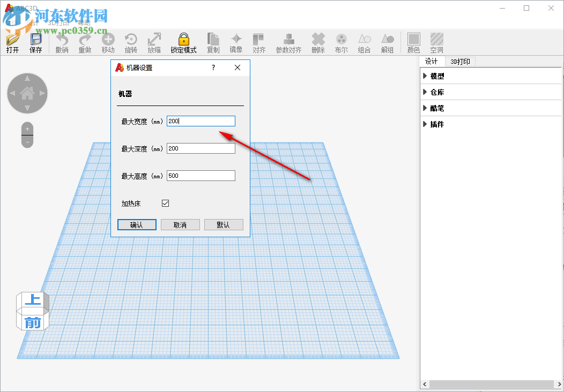The image size is (564, 392).
Task: Click the 旋转 rotate tool icon
Action: click(x=131, y=39)
